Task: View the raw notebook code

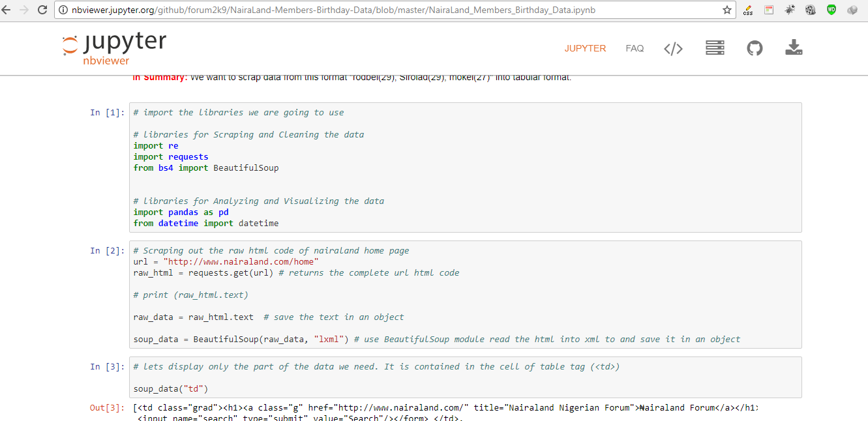Action: (673, 48)
